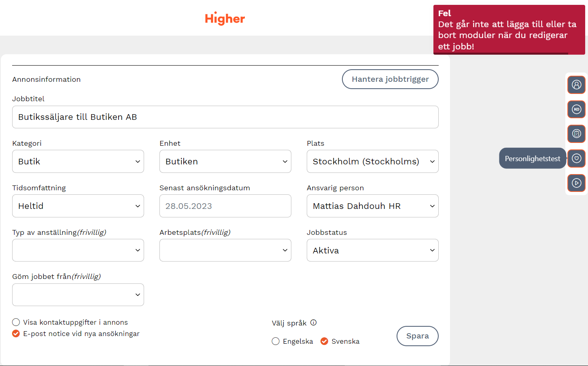Open the Jobbstatus dropdown set to Aktiva
Image resolution: width=588 pixels, height=366 pixels.
372,250
